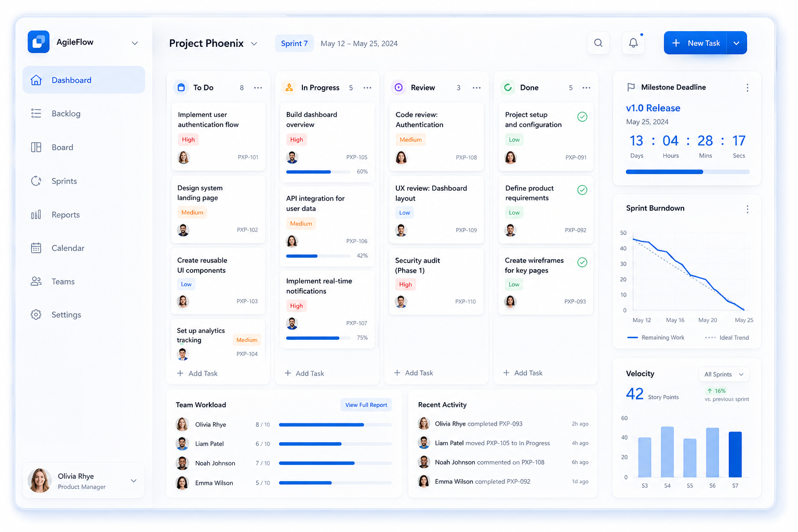
Task: Open search with the magnifier icon
Action: pyautogui.click(x=598, y=43)
